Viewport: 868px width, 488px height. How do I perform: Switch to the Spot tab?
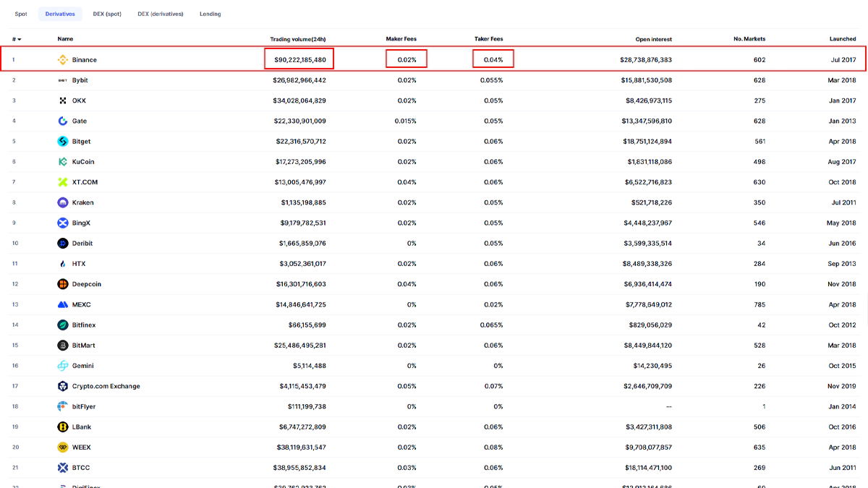[x=21, y=14]
